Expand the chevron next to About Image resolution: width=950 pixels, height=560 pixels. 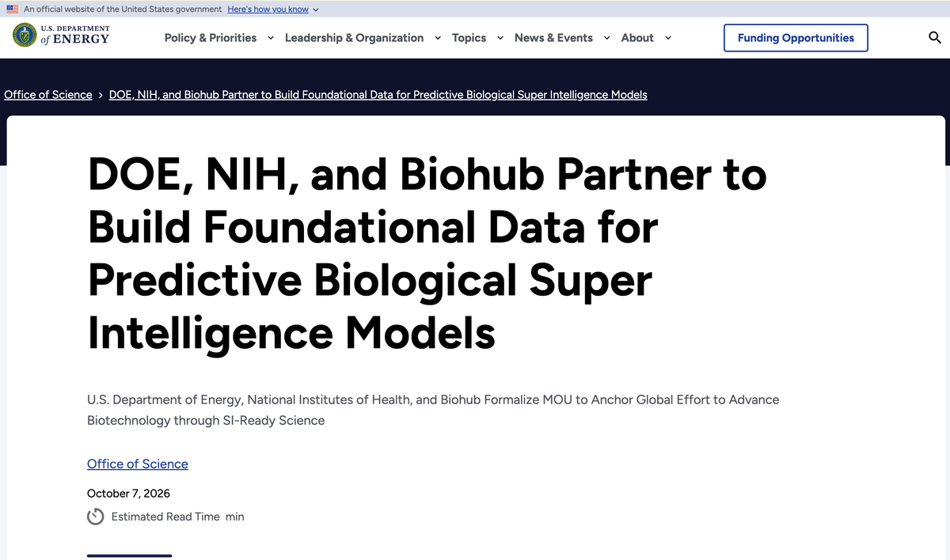pyautogui.click(x=668, y=38)
